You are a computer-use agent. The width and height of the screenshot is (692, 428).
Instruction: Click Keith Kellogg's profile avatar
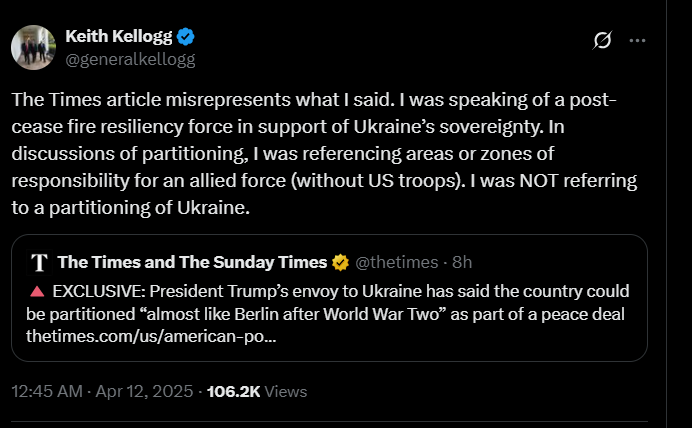pyautogui.click(x=32, y=47)
